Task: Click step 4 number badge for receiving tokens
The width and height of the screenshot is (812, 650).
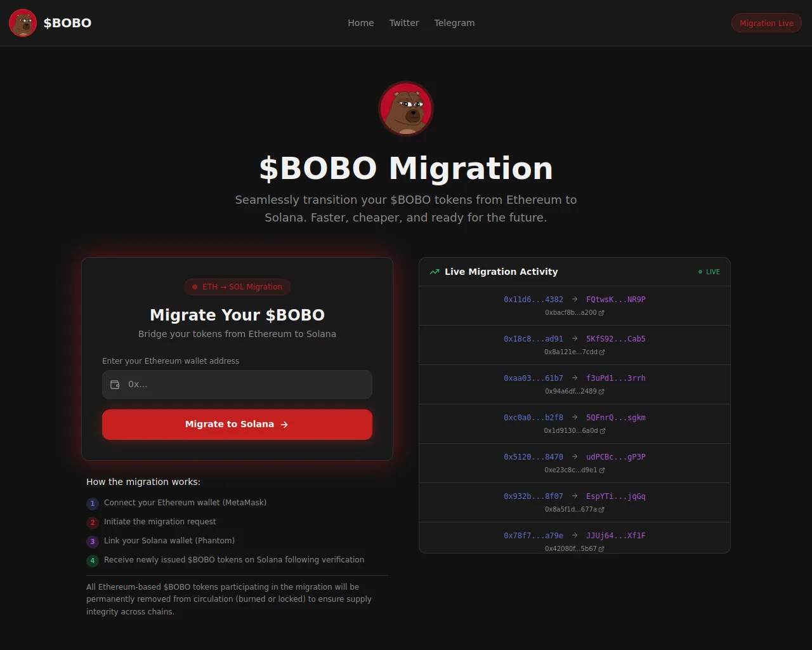Action: [93, 560]
